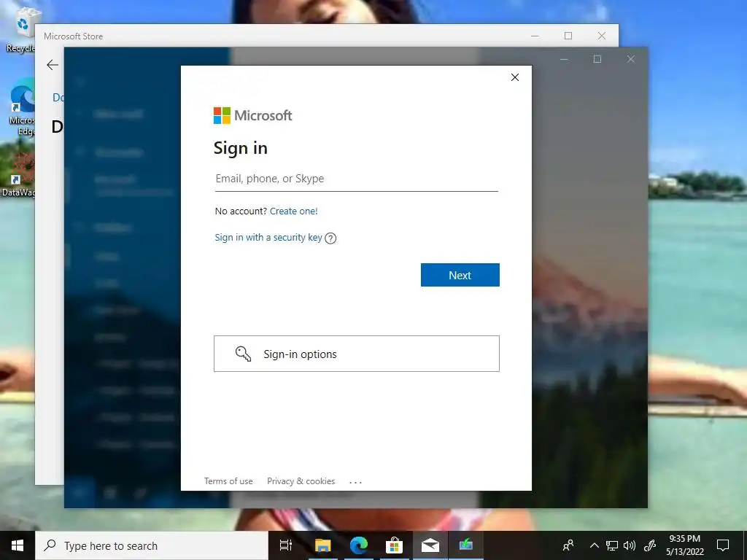747x560 pixels.
Task: Open Sign-in options
Action: pos(356,354)
